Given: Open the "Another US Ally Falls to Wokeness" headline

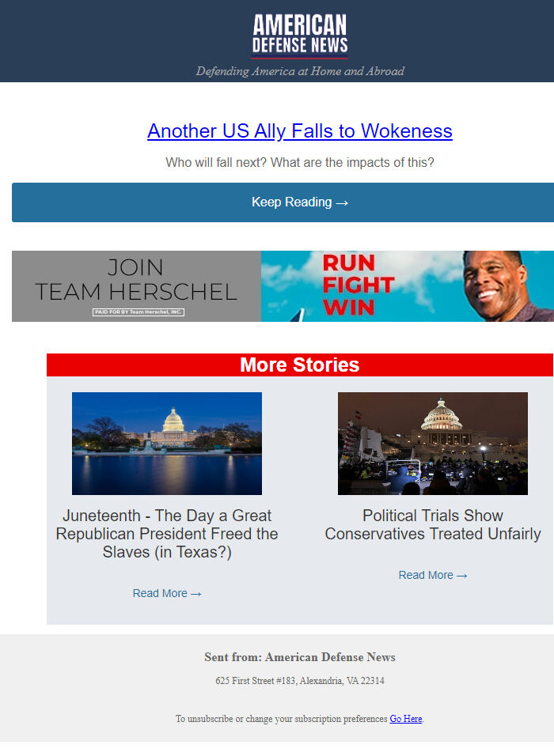Looking at the screenshot, I should click(x=300, y=131).
